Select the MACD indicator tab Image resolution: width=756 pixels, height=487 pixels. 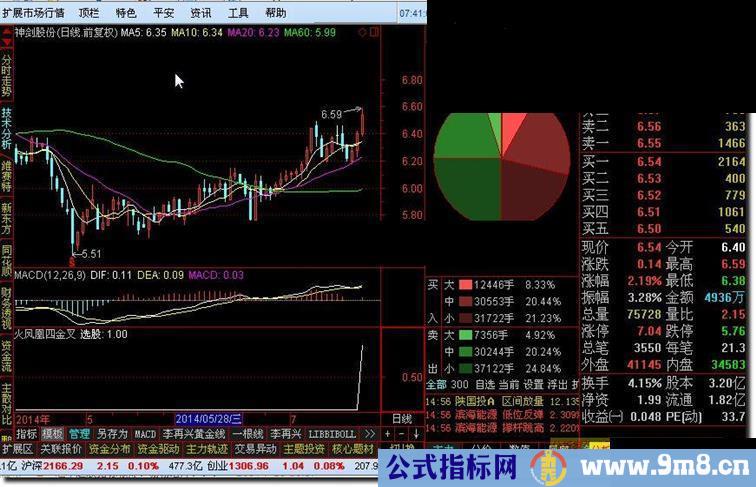click(x=145, y=434)
